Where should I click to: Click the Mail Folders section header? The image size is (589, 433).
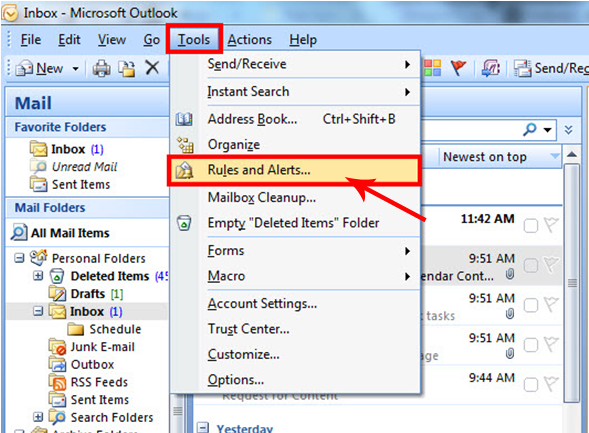[x=87, y=208]
